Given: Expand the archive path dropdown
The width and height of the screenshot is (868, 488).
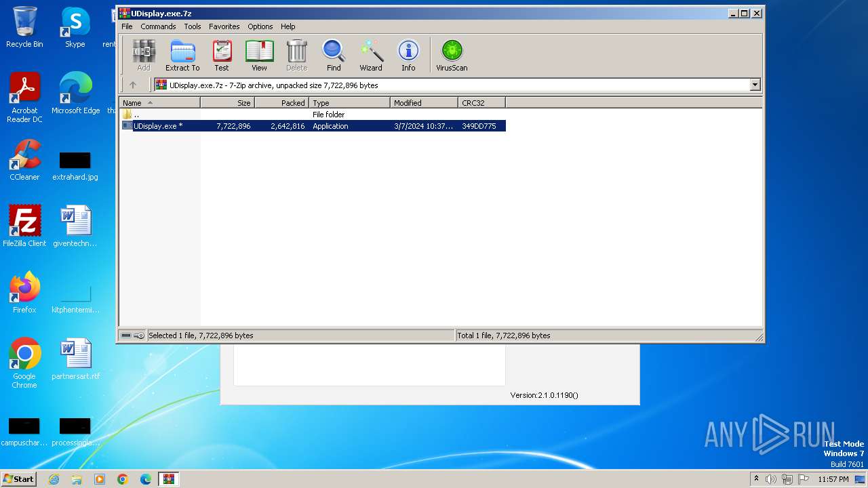Looking at the screenshot, I should (x=755, y=85).
